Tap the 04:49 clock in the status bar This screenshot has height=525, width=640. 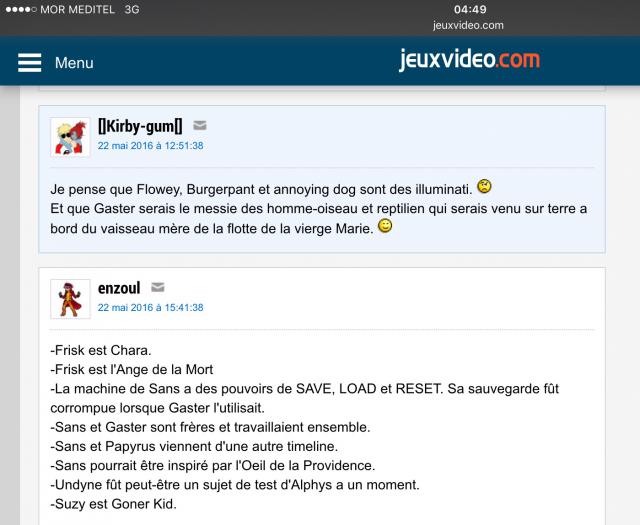[x=470, y=9]
